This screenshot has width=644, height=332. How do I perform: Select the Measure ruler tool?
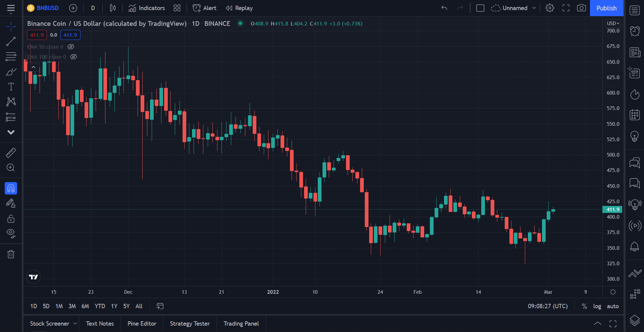[x=11, y=153]
